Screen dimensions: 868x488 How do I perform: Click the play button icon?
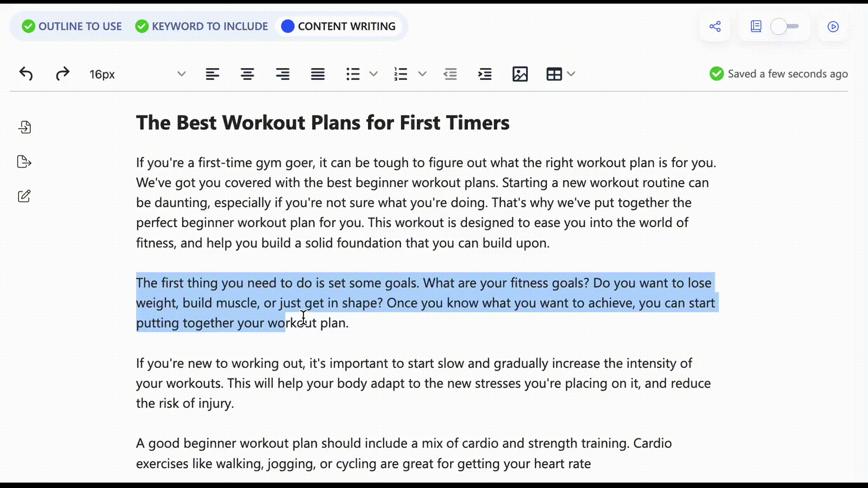[x=833, y=26]
